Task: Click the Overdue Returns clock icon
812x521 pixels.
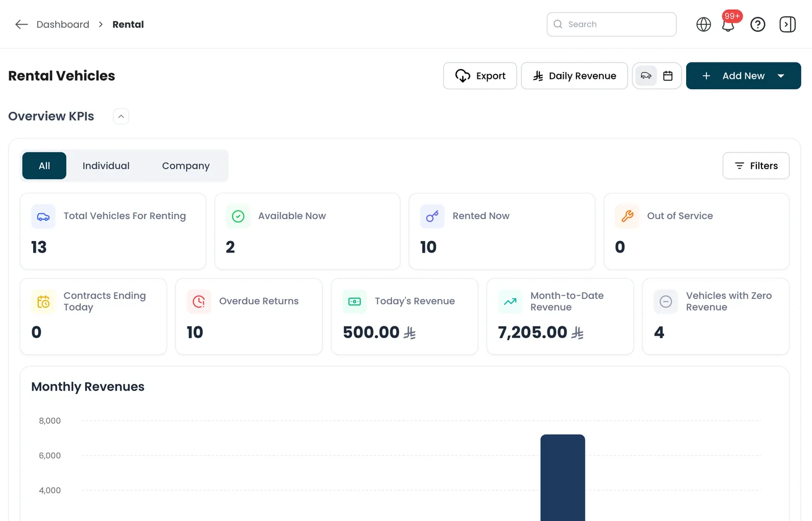Action: coord(199,301)
